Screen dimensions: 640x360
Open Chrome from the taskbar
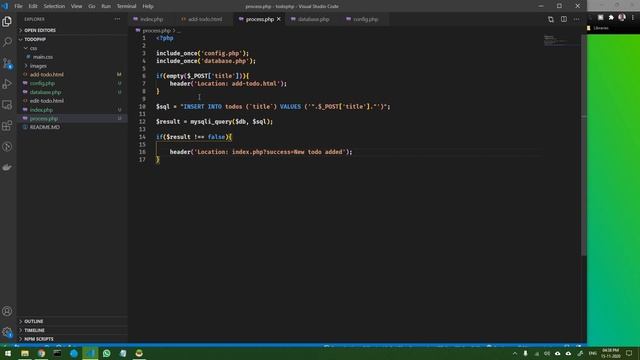click(41, 353)
